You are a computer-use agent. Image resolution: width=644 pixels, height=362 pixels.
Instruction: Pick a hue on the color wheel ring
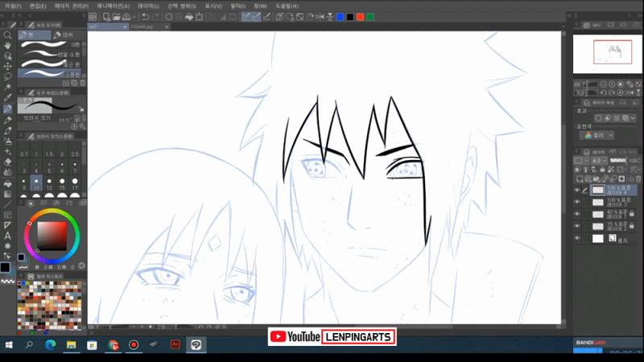pyautogui.click(x=52, y=212)
